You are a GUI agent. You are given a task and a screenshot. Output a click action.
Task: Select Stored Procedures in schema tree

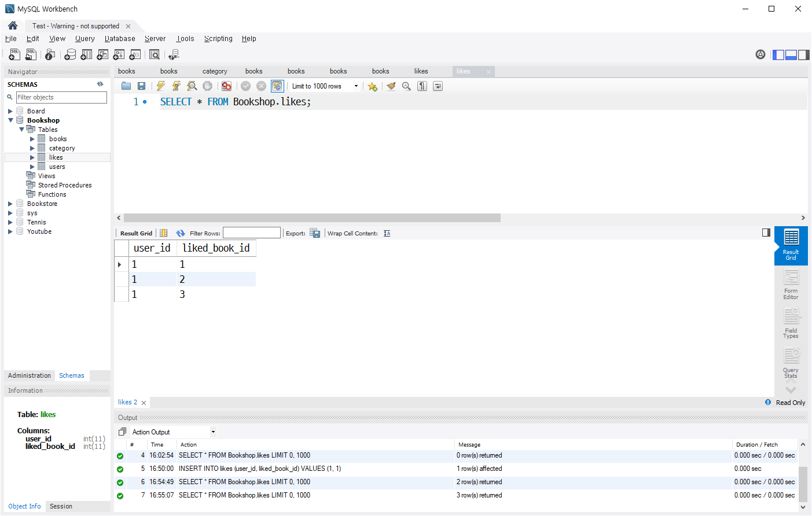(65, 185)
